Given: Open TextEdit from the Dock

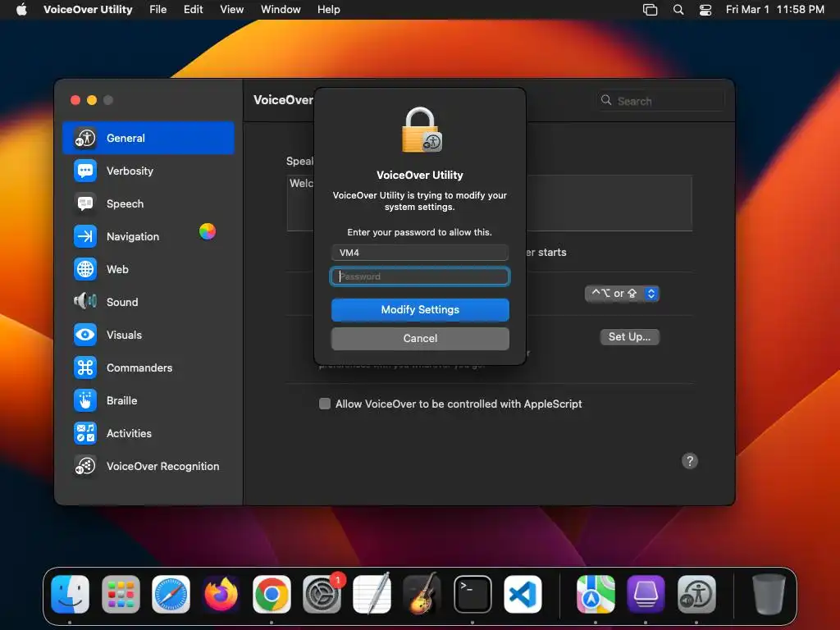Looking at the screenshot, I should click(x=372, y=594).
